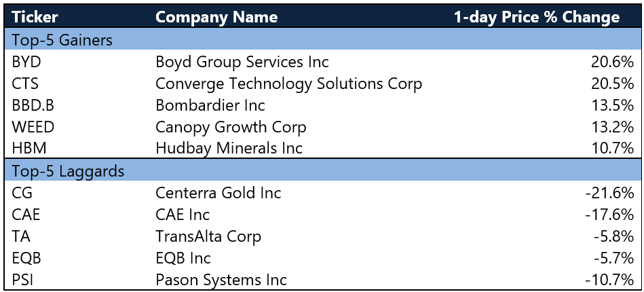Screen dimensions: 644x292
Task: Select the Top-5 Gainers section row
Action: coord(322,40)
